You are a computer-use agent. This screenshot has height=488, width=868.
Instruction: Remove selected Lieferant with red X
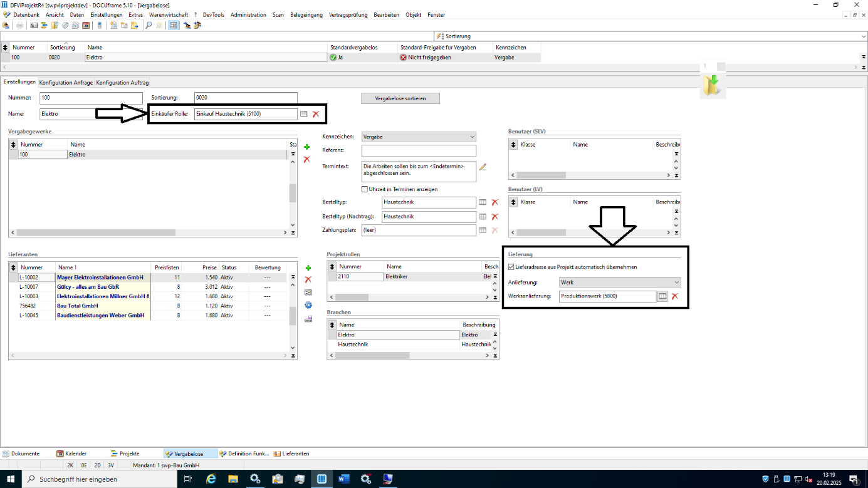pos(308,280)
